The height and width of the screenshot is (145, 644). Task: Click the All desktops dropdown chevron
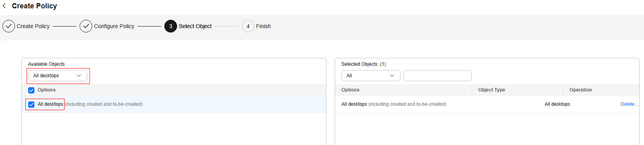[x=79, y=76]
